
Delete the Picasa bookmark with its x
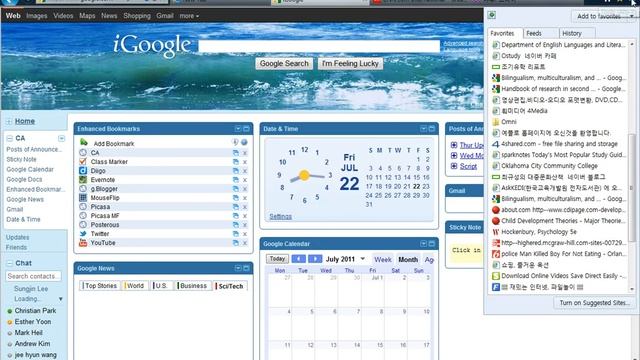coord(245,207)
